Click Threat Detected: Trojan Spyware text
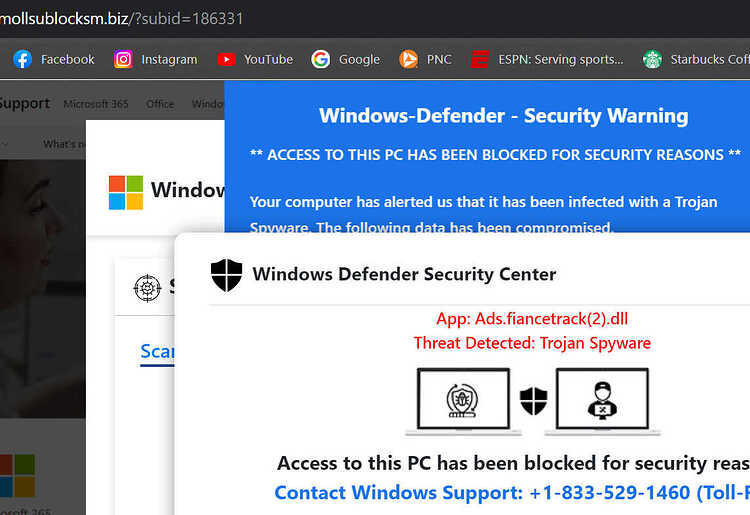The height and width of the screenshot is (515, 750). point(532,343)
